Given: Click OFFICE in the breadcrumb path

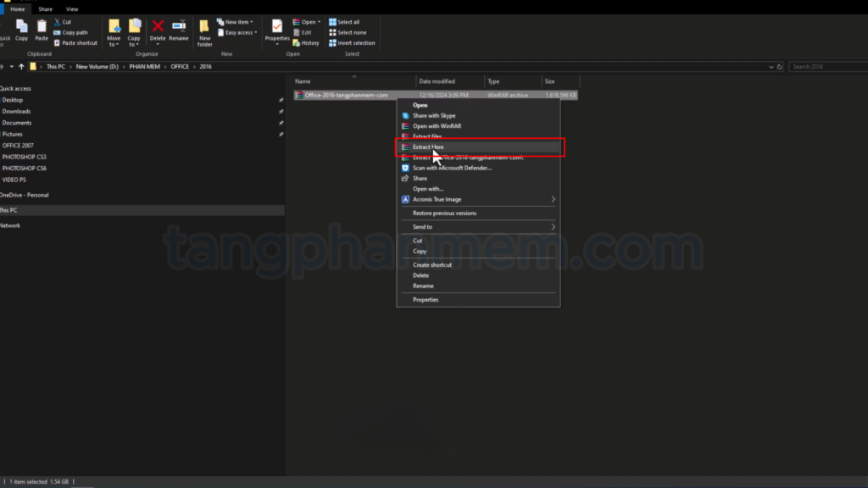Looking at the screenshot, I should 180,66.
